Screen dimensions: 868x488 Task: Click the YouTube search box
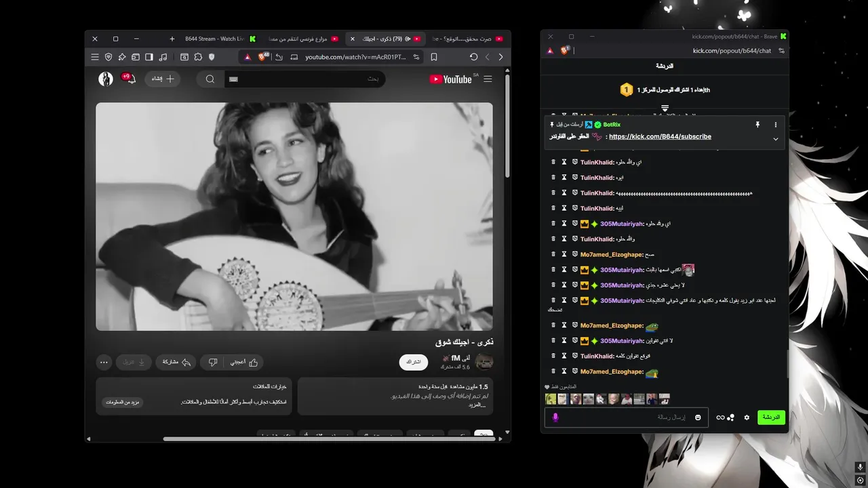(x=305, y=79)
